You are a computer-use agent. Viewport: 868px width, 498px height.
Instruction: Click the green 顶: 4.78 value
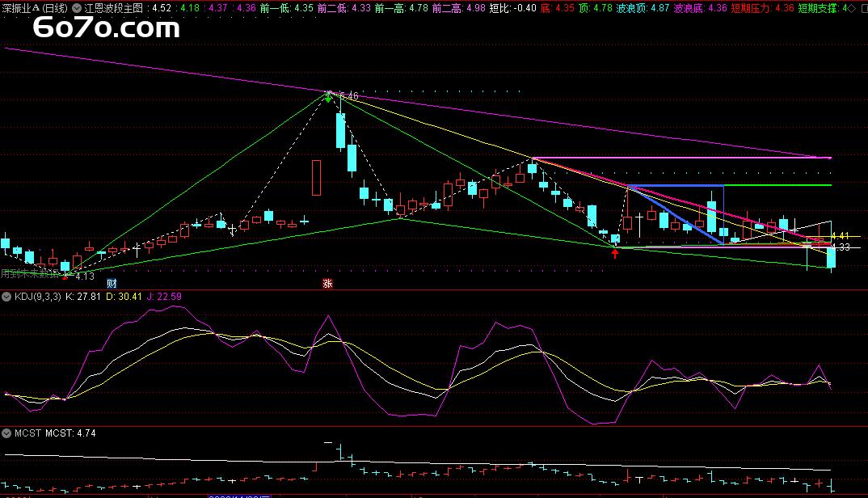pos(596,8)
